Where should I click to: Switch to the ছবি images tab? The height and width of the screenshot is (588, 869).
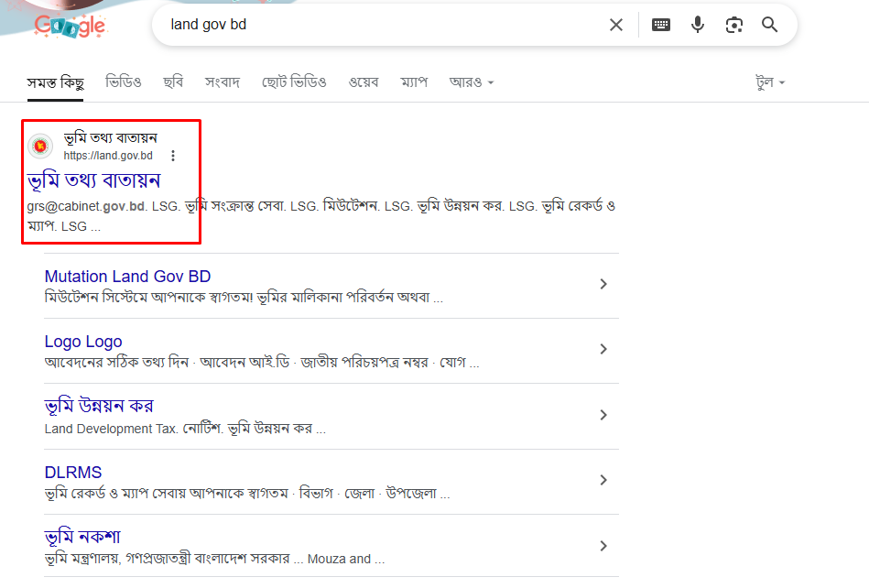point(173,82)
